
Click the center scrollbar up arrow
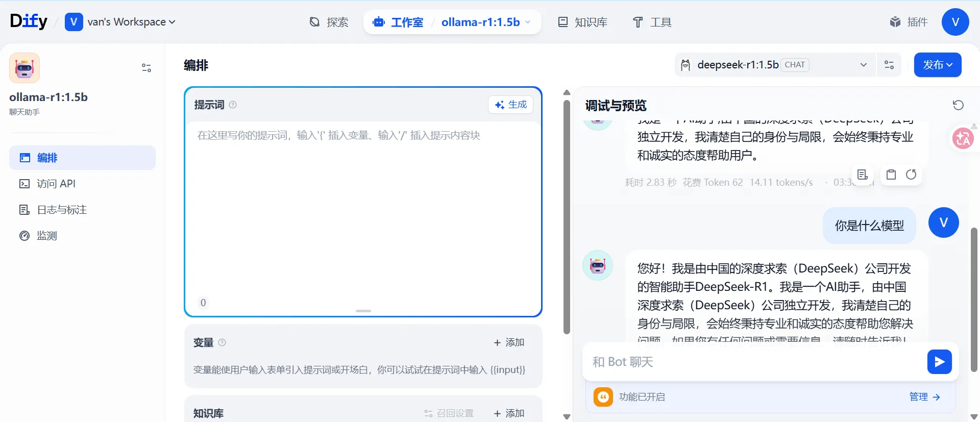[567, 93]
